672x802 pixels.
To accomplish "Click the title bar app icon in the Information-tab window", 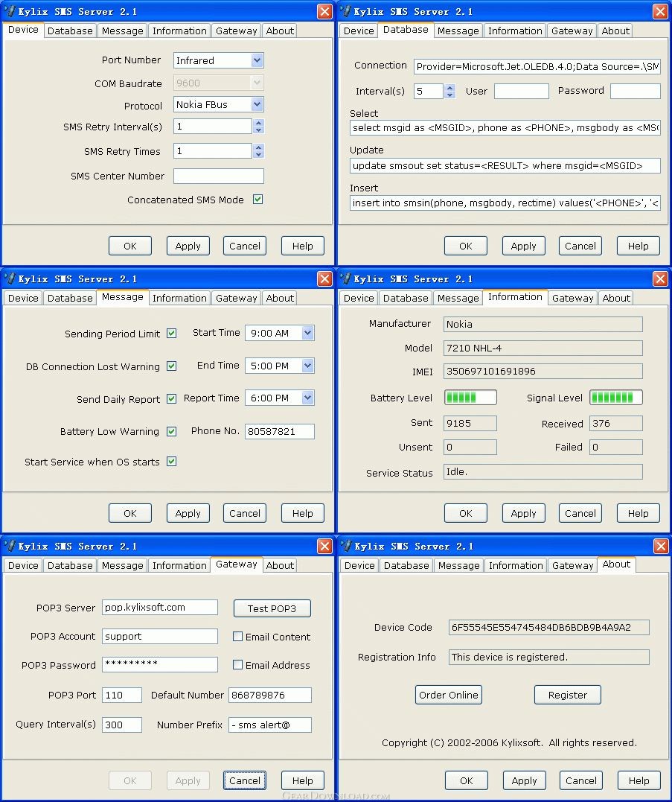I will [x=345, y=279].
